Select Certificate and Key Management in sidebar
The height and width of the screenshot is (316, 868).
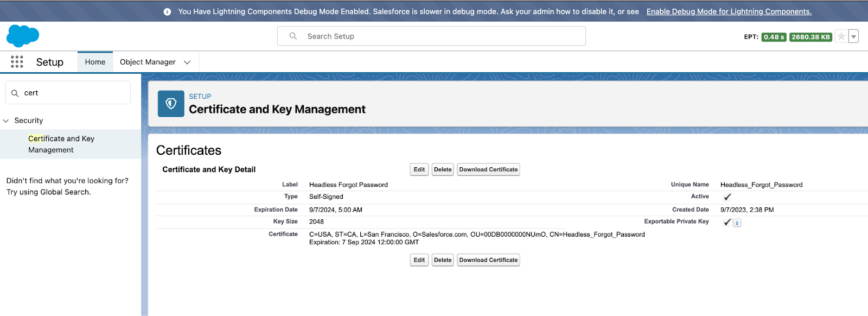(61, 144)
